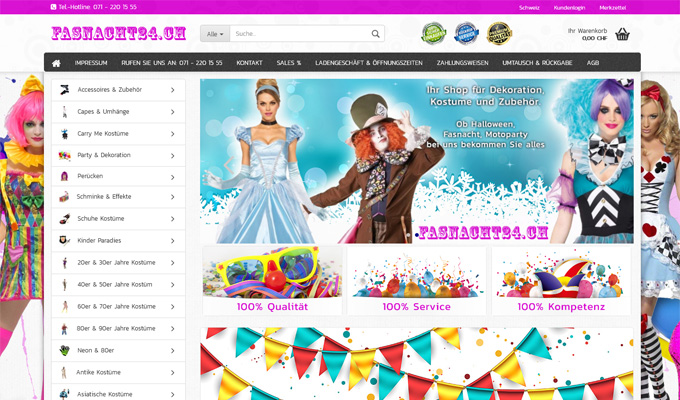
Task: Open the shopping basket icon
Action: pyautogui.click(x=623, y=34)
